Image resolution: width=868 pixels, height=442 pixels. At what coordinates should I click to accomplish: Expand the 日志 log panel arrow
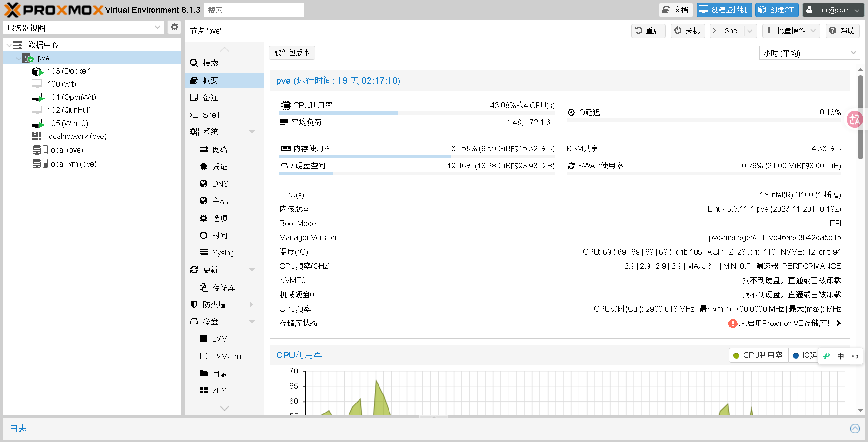[x=855, y=429]
